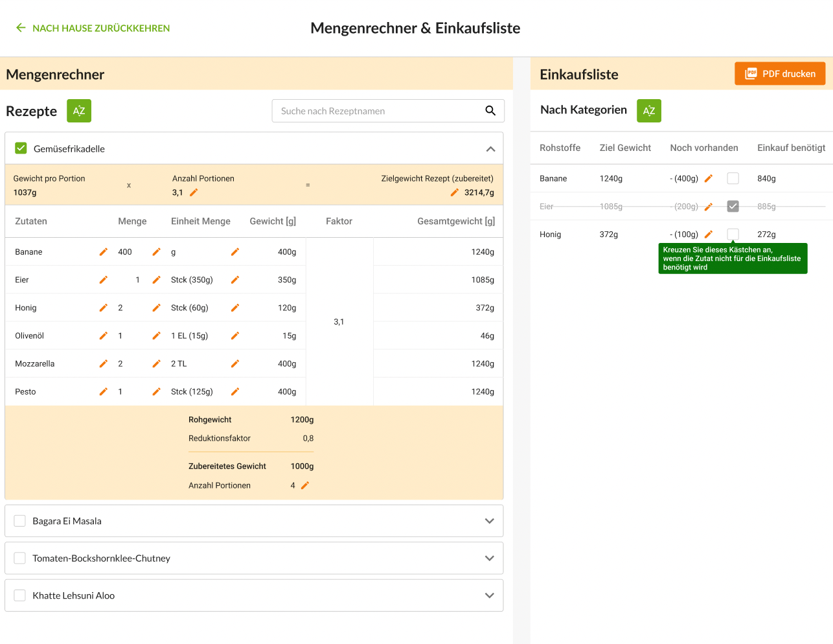The image size is (833, 644).
Task: Expand the Khatte Lehsuni Aloo recipe
Action: tap(489, 595)
